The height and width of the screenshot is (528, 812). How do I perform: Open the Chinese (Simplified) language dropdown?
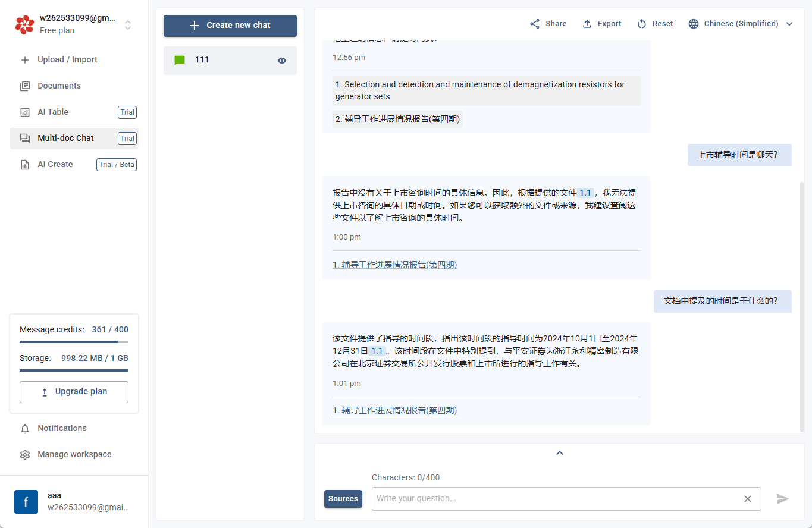click(741, 24)
